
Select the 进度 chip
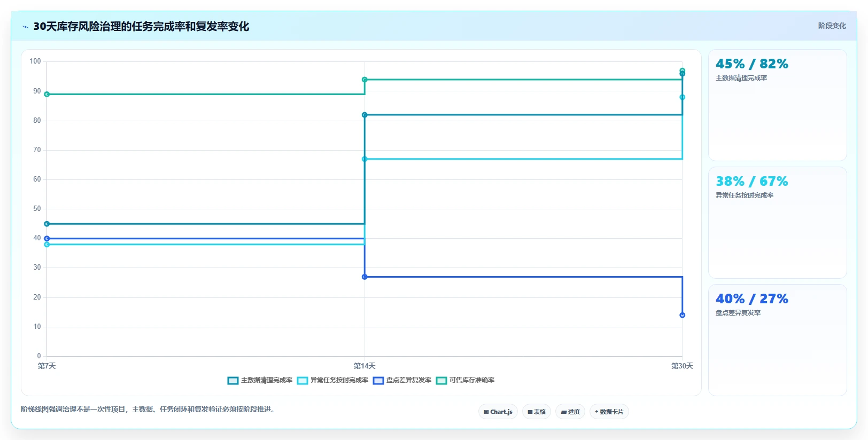[570, 412]
